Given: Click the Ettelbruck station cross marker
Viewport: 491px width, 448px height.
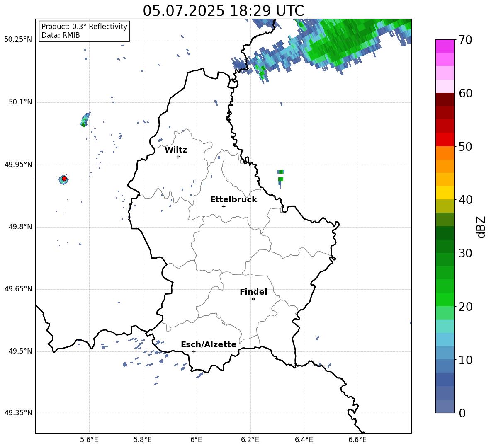Looking at the screenshot, I should (x=224, y=206).
